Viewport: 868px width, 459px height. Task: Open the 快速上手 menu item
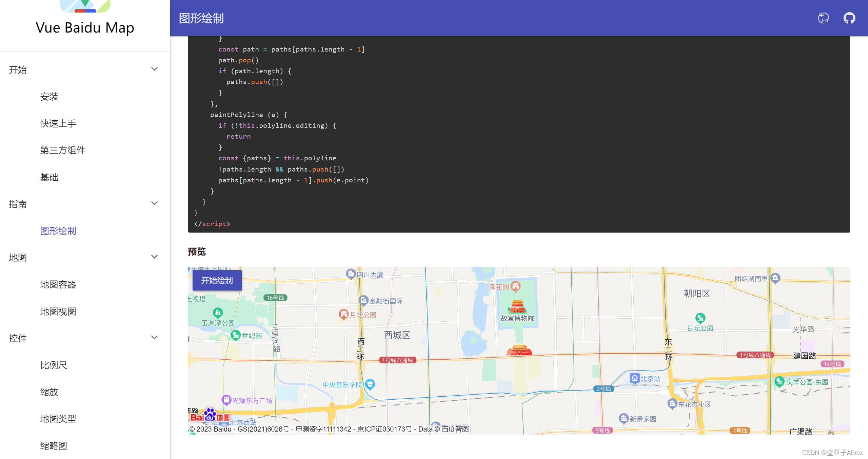coord(58,123)
